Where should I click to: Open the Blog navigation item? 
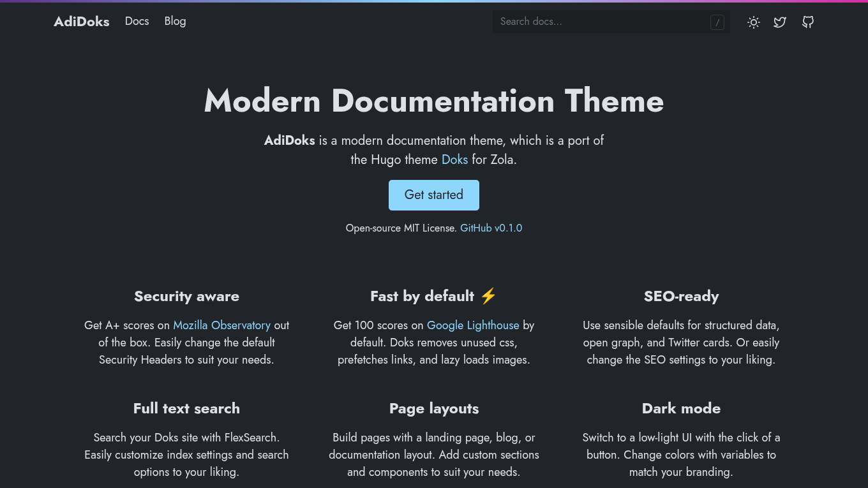click(175, 21)
